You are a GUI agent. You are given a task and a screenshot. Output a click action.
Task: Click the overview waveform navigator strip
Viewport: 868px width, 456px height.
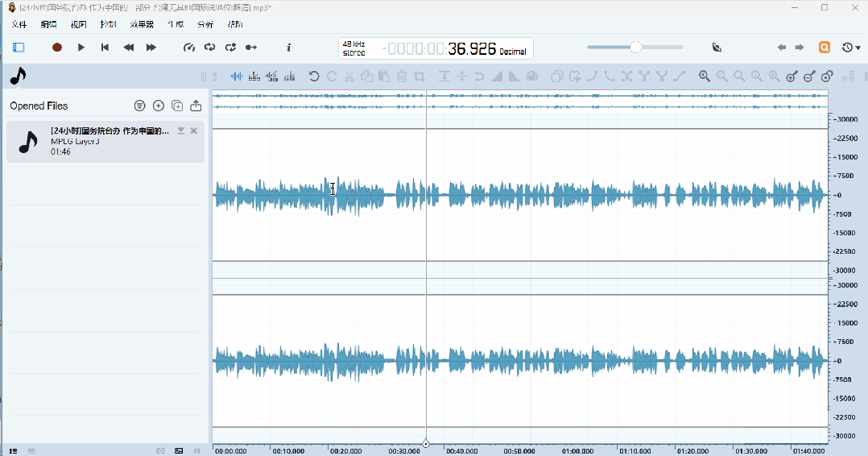coord(520,102)
